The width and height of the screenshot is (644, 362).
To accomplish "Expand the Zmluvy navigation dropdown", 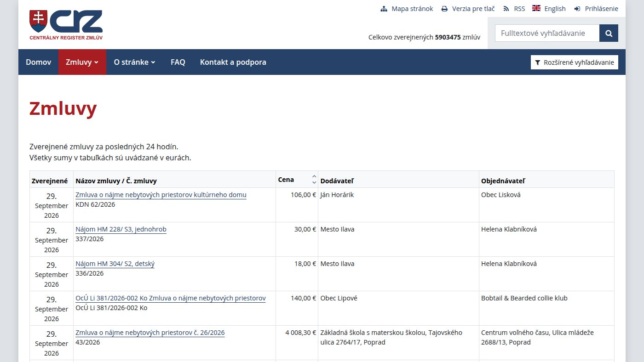I will (x=82, y=62).
